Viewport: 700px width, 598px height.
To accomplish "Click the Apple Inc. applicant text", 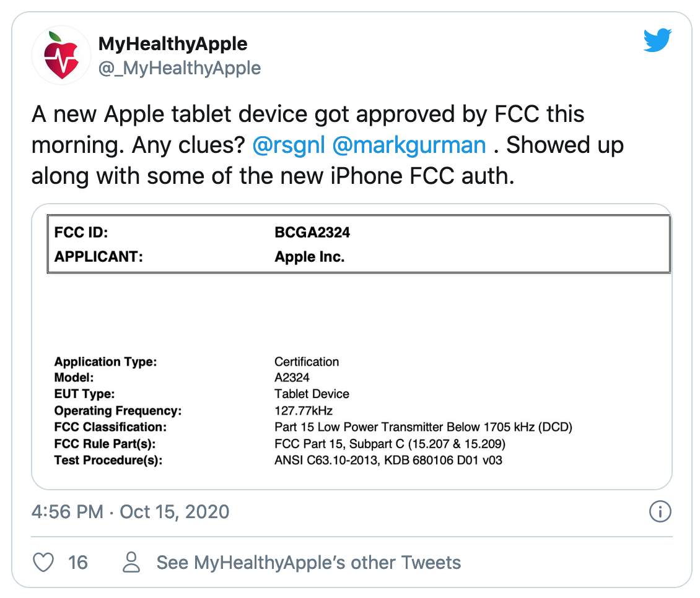I will coord(309,257).
